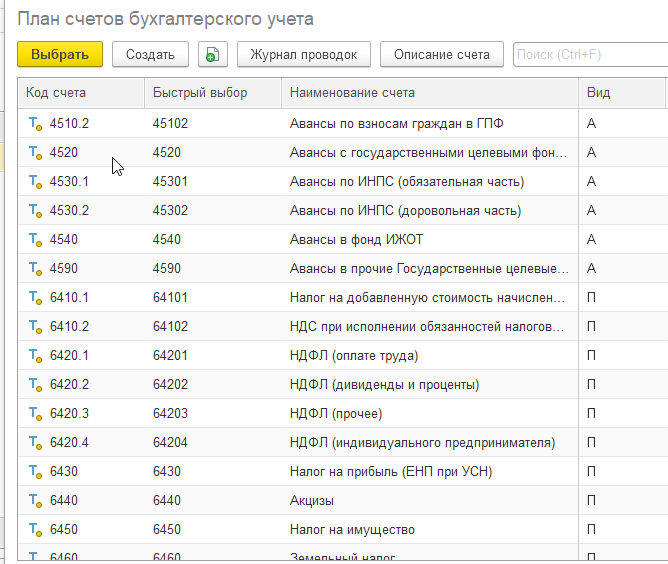Click the copy-document icon button with green plus
Viewport: 668px width, 564px height.
(213, 55)
